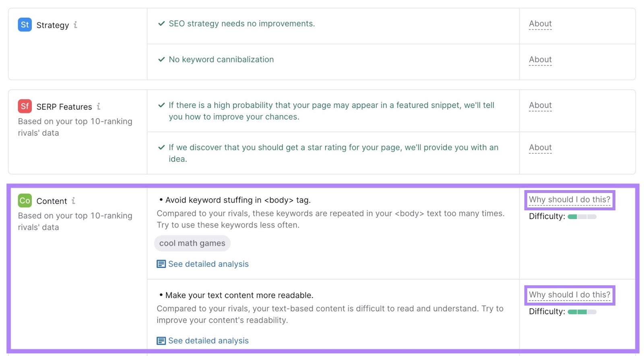
Task: Click the Sf SERP Features badge icon
Action: tap(25, 106)
